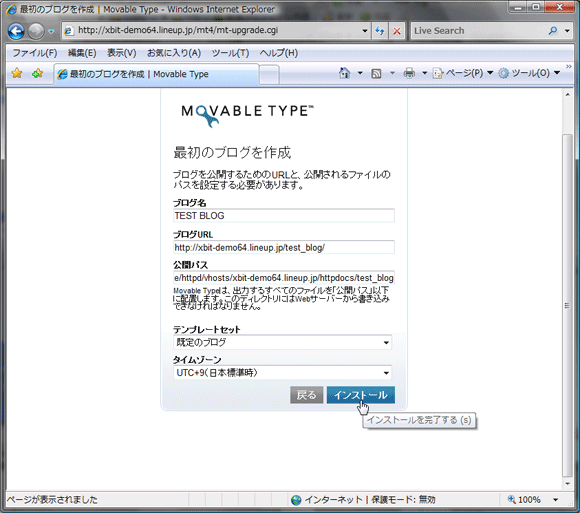This screenshot has width=580, height=513.
Task: Open the ファイル(F) menu
Action: click(35, 53)
